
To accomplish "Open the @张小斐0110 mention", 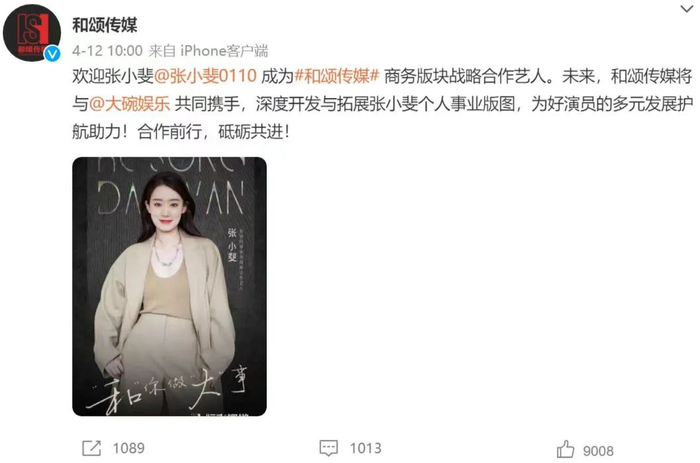I will coord(205,76).
